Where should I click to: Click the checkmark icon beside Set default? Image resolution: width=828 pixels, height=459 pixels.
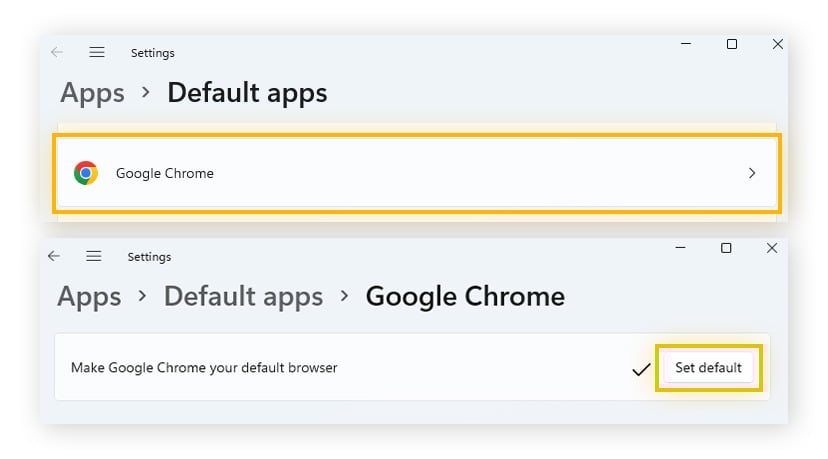pos(641,369)
